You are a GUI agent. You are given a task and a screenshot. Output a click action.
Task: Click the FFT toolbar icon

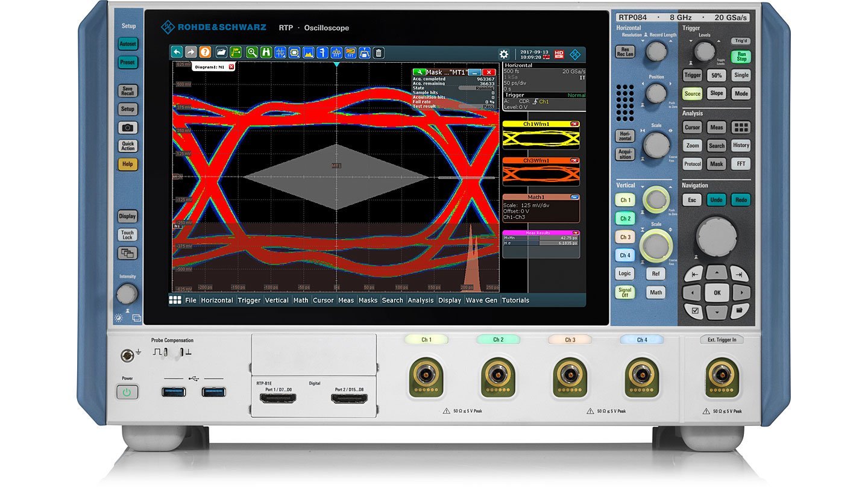pyautogui.click(x=336, y=54)
